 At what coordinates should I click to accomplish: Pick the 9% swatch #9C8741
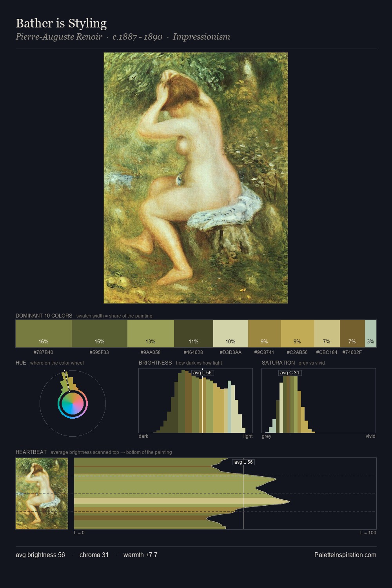pos(265,334)
